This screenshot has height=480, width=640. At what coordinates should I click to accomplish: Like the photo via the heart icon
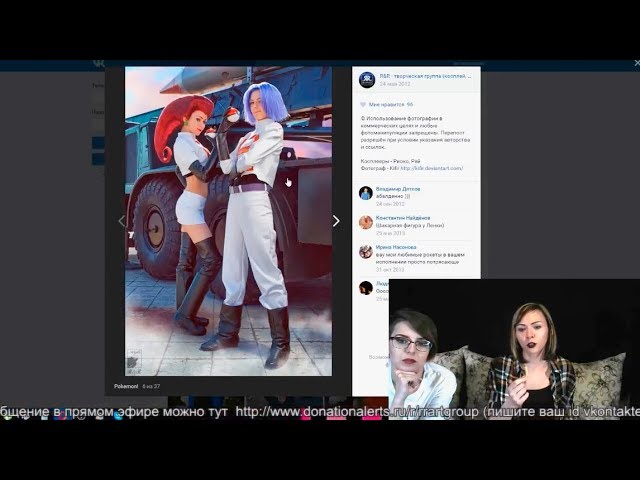363,105
